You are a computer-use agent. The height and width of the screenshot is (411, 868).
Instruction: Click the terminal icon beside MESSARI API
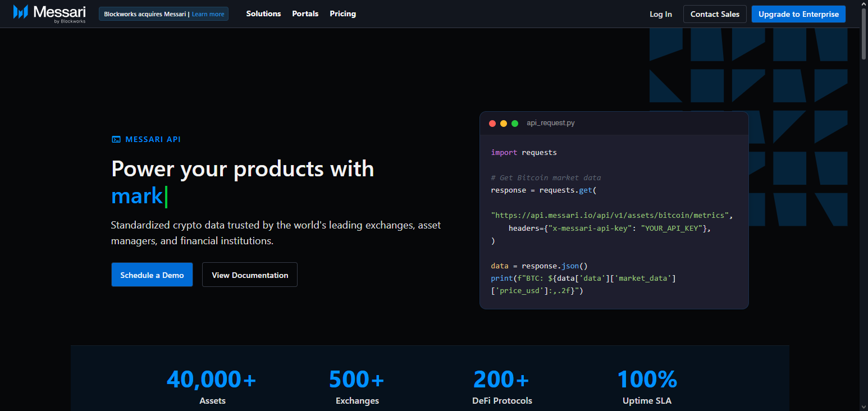(x=116, y=139)
